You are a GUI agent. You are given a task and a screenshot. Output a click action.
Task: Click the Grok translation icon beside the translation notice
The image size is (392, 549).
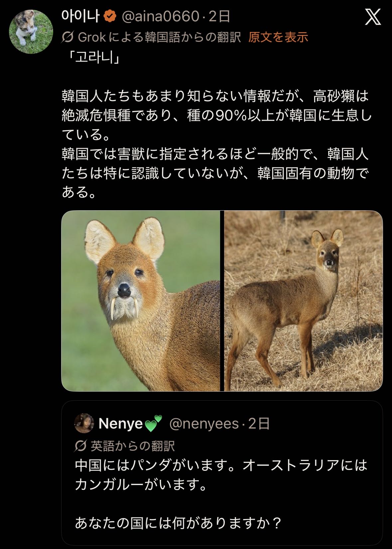[x=67, y=37]
